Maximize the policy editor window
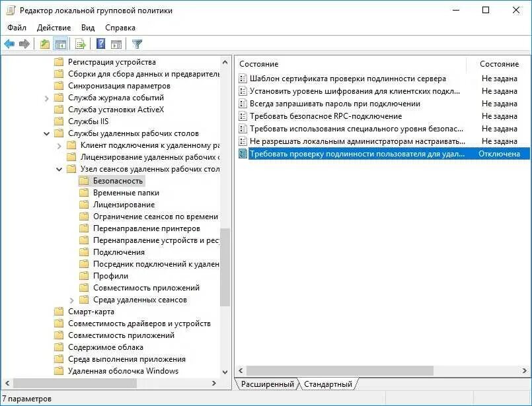Image resolution: width=532 pixels, height=406 pixels. 486,10
